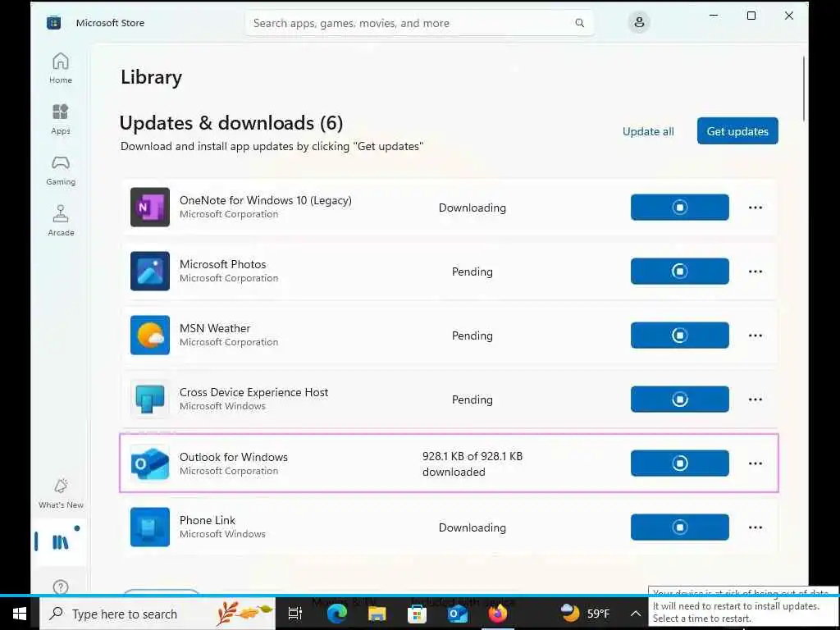The image size is (840, 630).
Task: Open the Phone Link title text
Action: [x=208, y=520]
